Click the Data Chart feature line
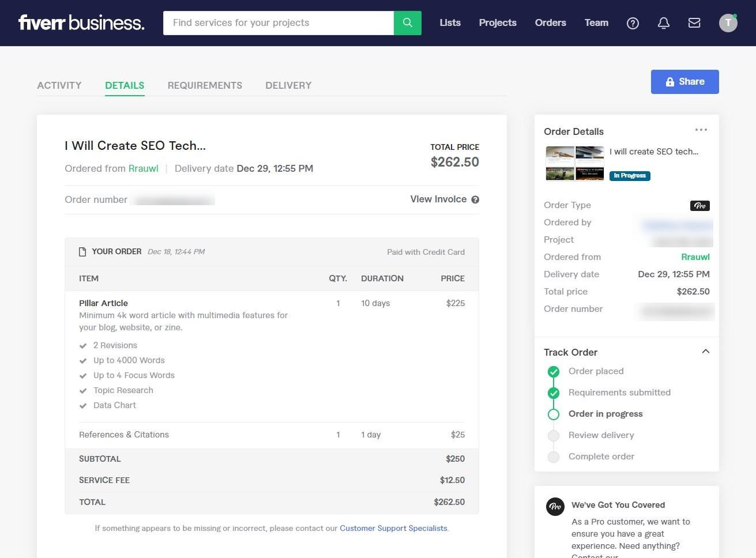The image size is (756, 558). point(115,405)
